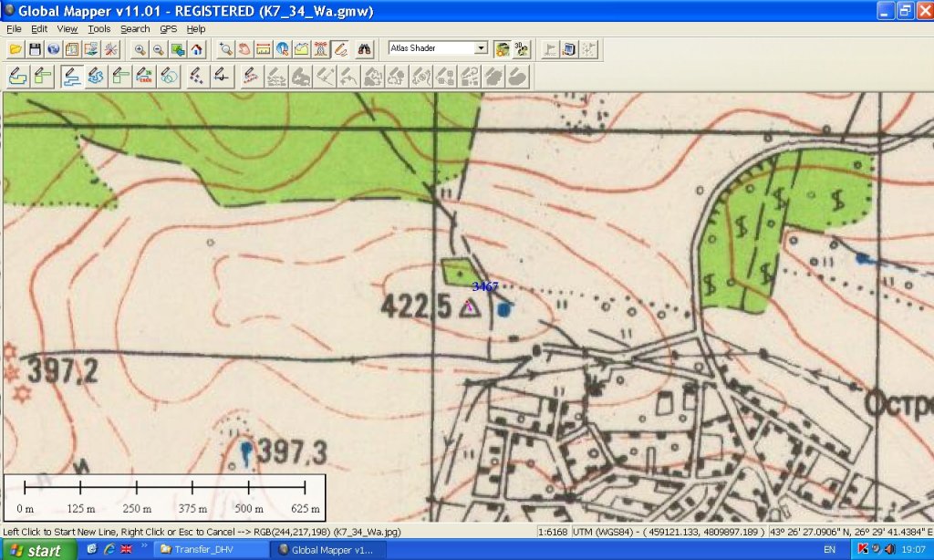
Task: Click the home full-view icon
Action: 197,49
